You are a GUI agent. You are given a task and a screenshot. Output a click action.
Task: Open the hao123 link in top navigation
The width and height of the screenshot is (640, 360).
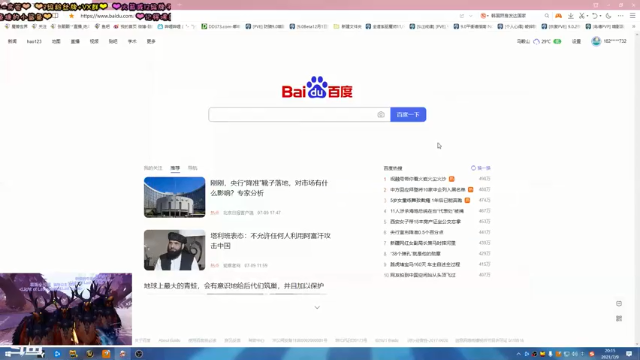click(x=34, y=41)
